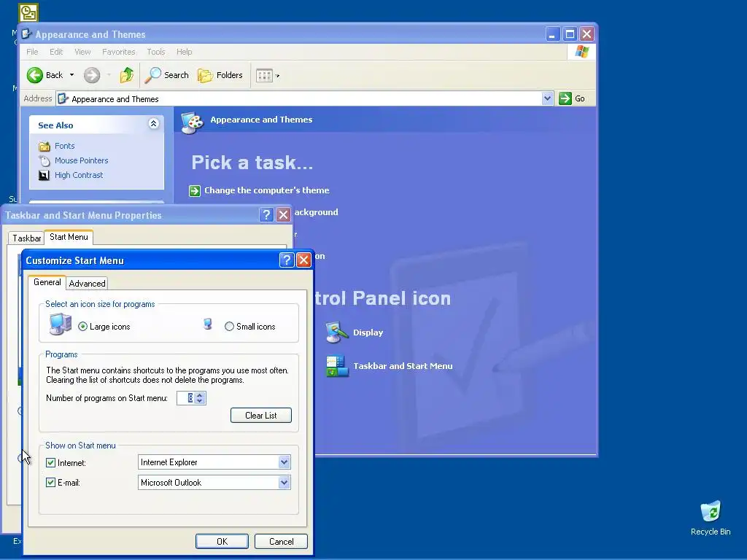Select the Large icons radio button
Viewport: 747px width, 560px height.
pyautogui.click(x=83, y=327)
